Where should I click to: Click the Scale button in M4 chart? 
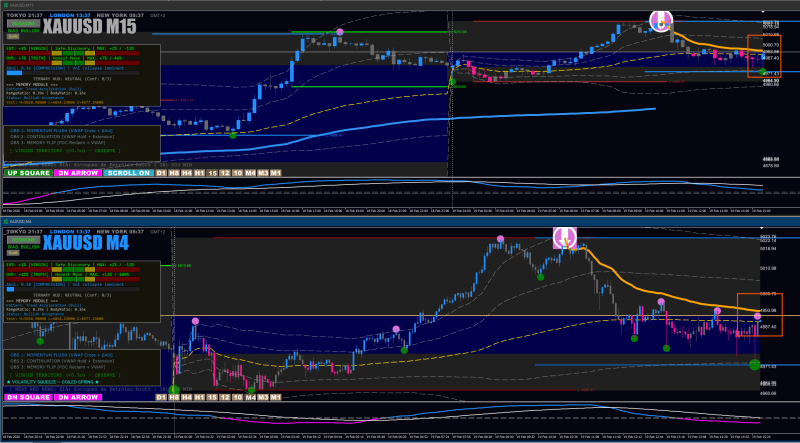tap(12, 252)
